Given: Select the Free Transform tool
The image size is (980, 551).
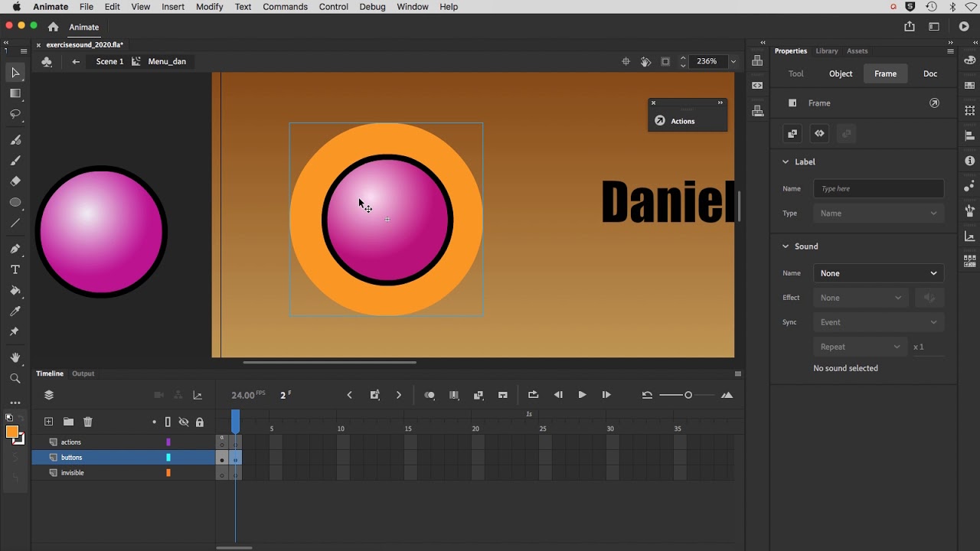Looking at the screenshot, I should click(x=15, y=93).
